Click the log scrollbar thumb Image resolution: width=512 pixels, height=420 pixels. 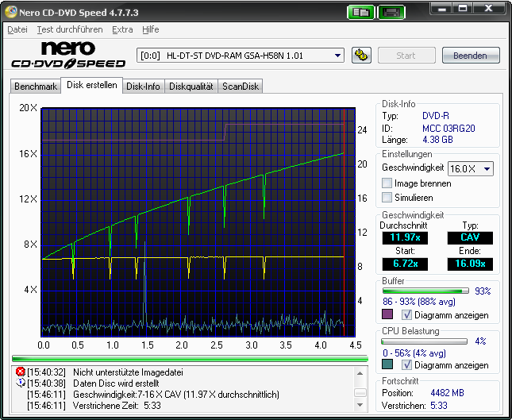(360, 392)
